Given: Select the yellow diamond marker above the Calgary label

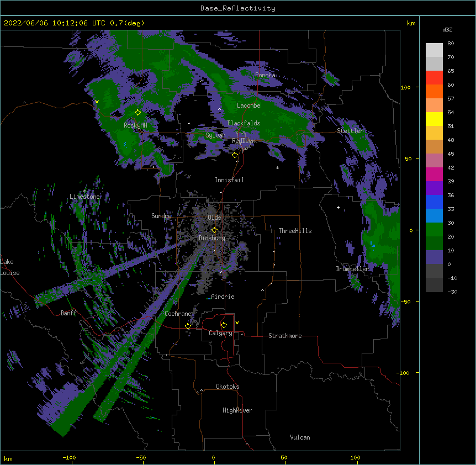Looking at the screenshot, I should click(x=224, y=325).
